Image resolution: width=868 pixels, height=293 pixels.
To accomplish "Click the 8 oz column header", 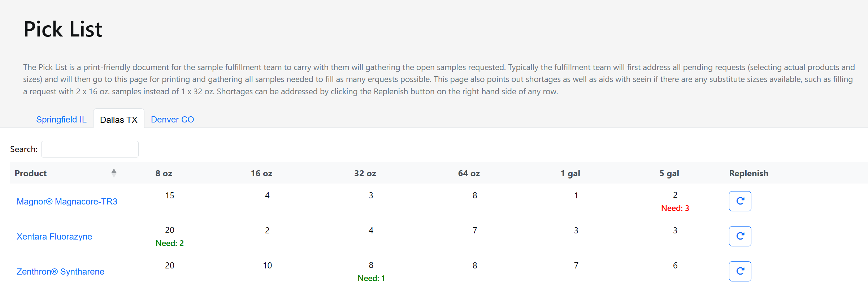I will tap(164, 173).
